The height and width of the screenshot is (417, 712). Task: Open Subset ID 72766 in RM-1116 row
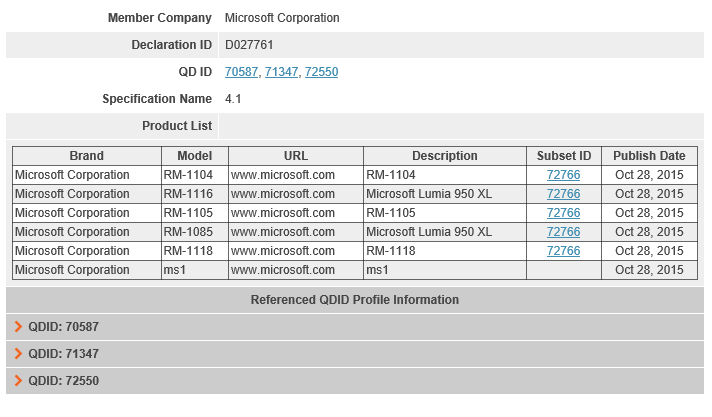click(564, 194)
